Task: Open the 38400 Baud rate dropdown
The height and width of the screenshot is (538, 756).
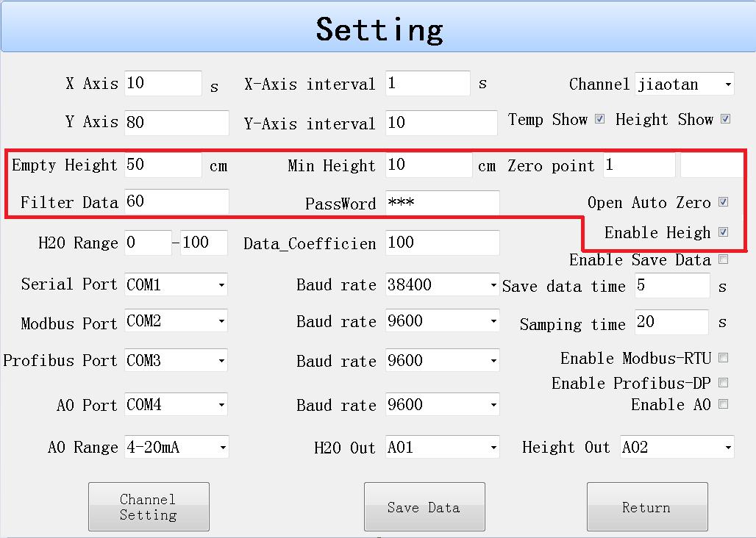Action: [442, 284]
